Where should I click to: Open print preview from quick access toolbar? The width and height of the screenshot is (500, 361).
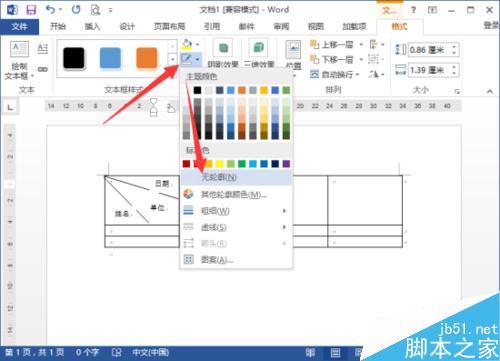tap(95, 10)
